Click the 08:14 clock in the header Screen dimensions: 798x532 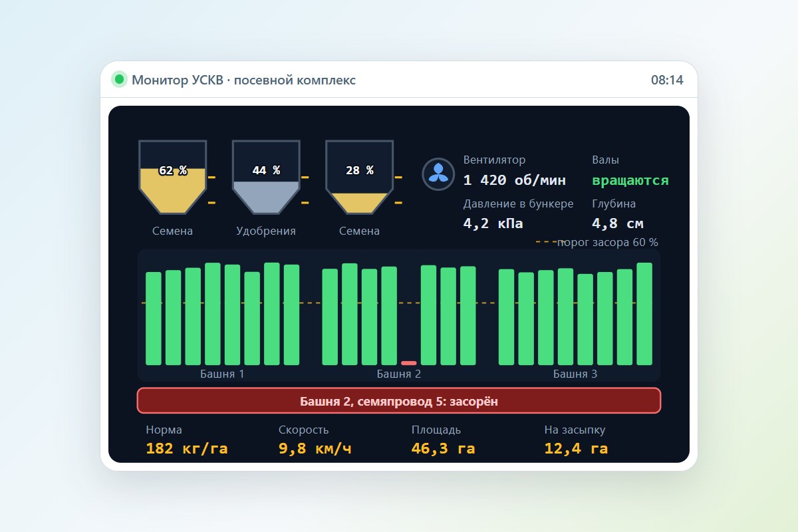tap(667, 80)
